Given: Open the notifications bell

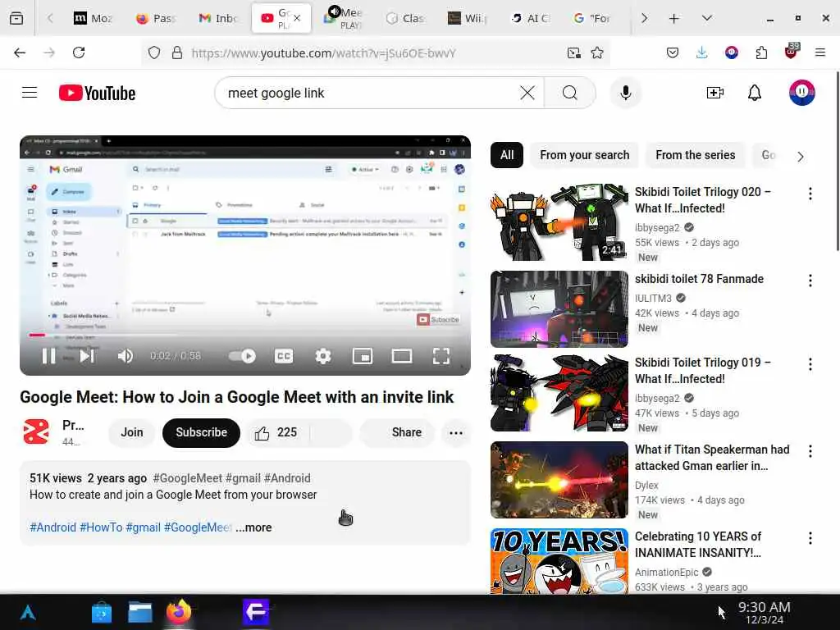Looking at the screenshot, I should click(755, 93).
